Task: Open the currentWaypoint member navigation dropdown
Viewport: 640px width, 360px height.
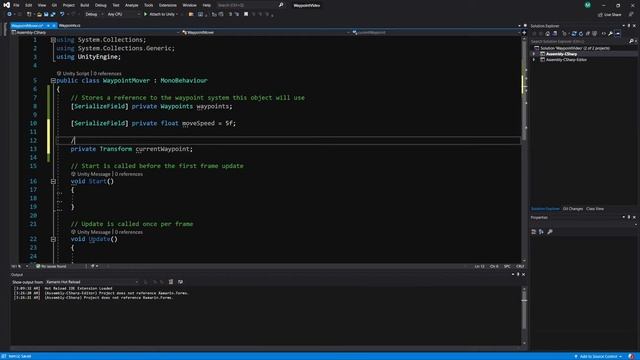Action: point(436,32)
